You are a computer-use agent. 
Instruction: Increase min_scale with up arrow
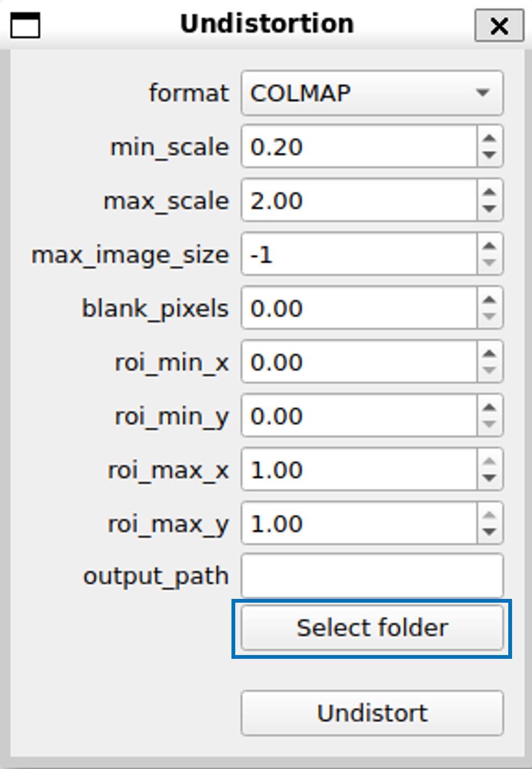[x=489, y=138]
